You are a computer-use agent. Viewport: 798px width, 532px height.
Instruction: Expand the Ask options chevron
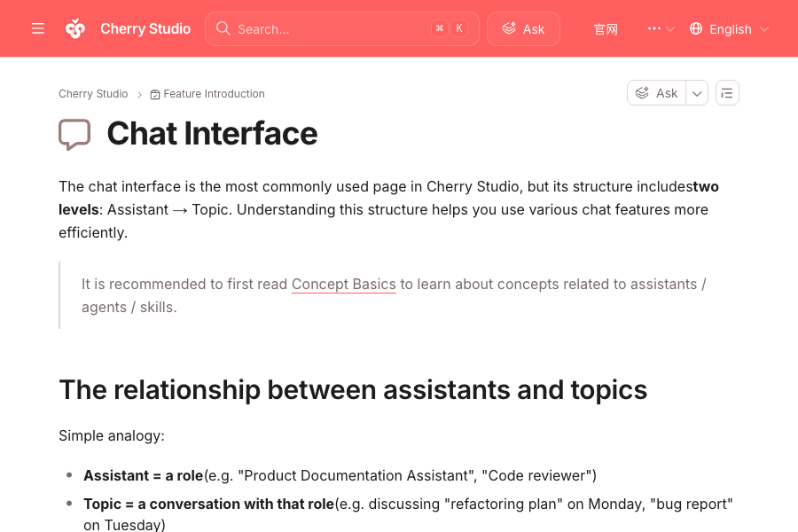697,93
